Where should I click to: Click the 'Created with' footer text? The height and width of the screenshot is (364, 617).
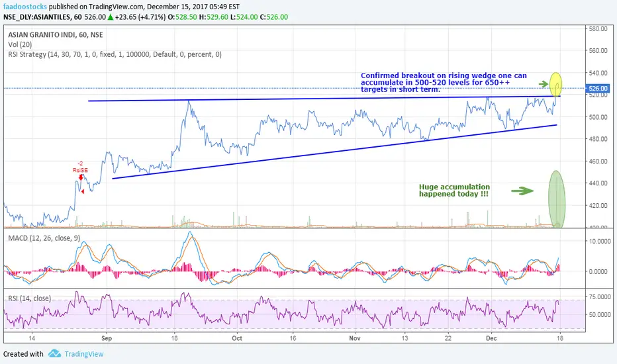pyautogui.click(x=23, y=354)
